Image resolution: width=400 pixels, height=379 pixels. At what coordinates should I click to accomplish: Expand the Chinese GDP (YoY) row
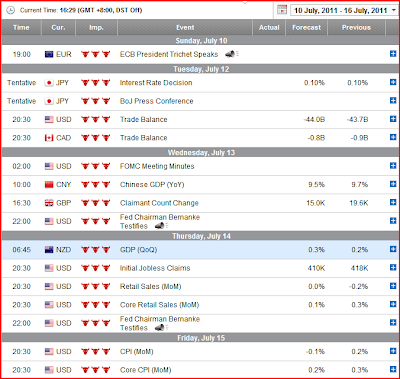coord(393,184)
